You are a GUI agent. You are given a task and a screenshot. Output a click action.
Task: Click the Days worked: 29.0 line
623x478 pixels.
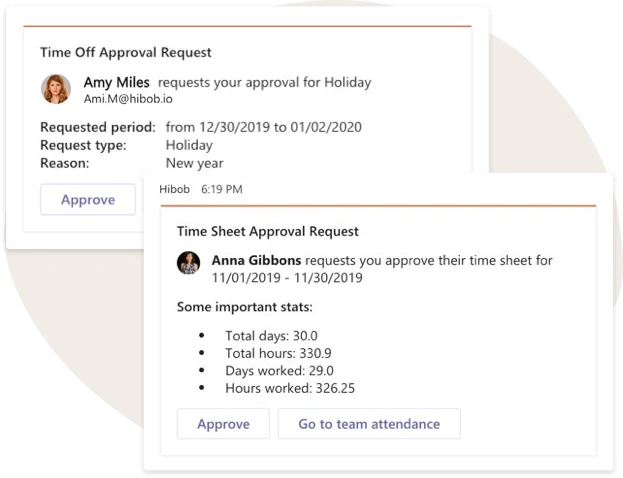click(279, 371)
